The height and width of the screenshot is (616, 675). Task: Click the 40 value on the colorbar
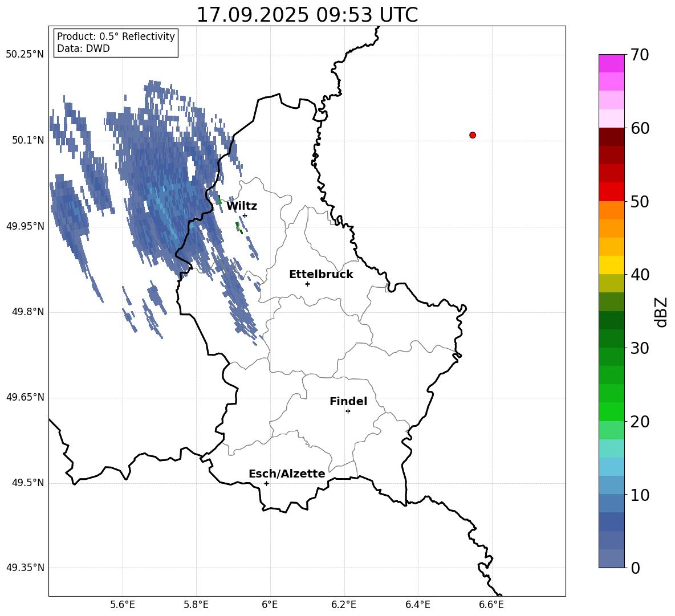pyautogui.click(x=640, y=275)
